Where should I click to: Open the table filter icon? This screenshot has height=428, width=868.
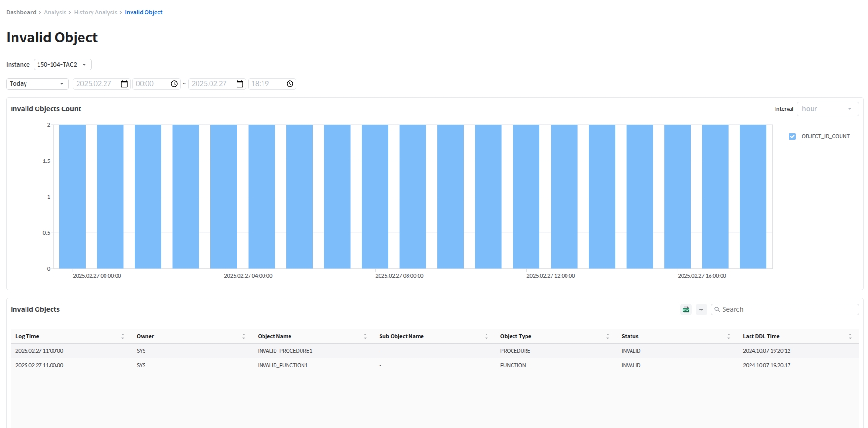[701, 309]
